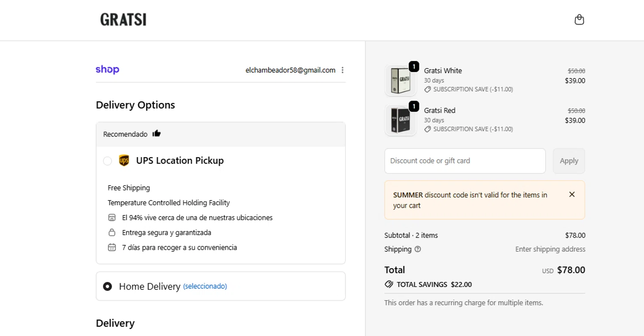Click the tag icon under Gratsi Red
This screenshot has height=336, width=644.
[428, 129]
